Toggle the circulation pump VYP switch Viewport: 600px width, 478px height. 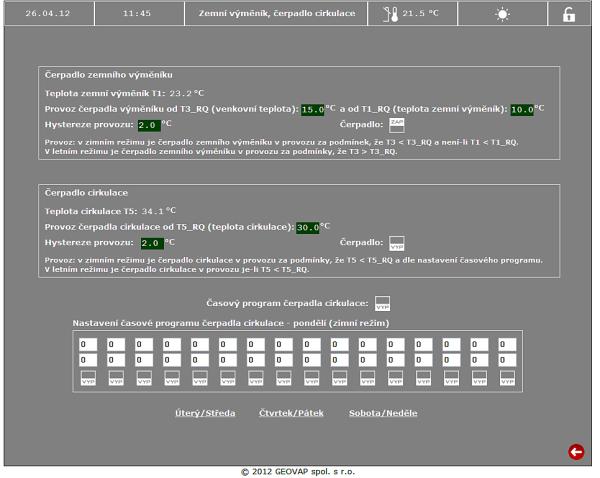pos(397,242)
